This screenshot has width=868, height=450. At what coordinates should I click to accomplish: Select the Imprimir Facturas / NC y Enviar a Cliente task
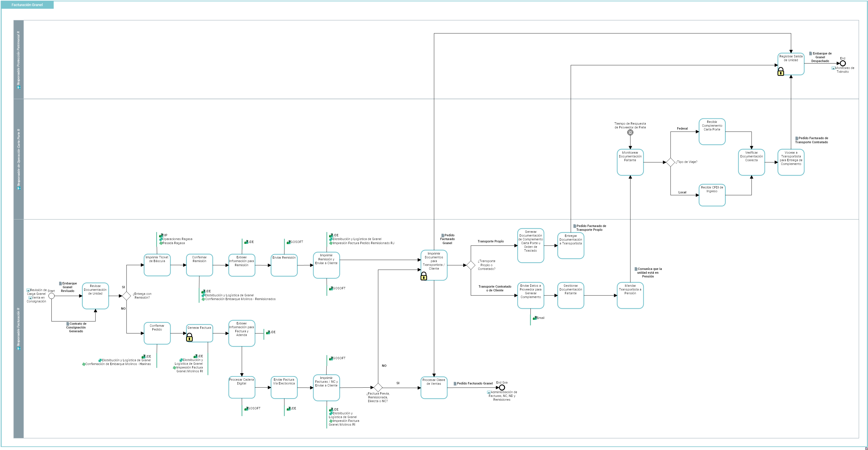[x=326, y=388]
